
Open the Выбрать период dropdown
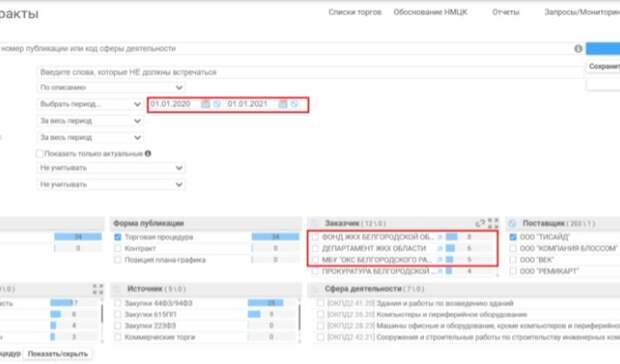click(90, 104)
